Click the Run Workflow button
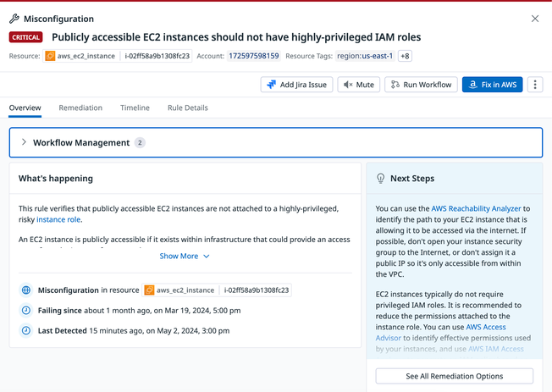 pyautogui.click(x=421, y=85)
